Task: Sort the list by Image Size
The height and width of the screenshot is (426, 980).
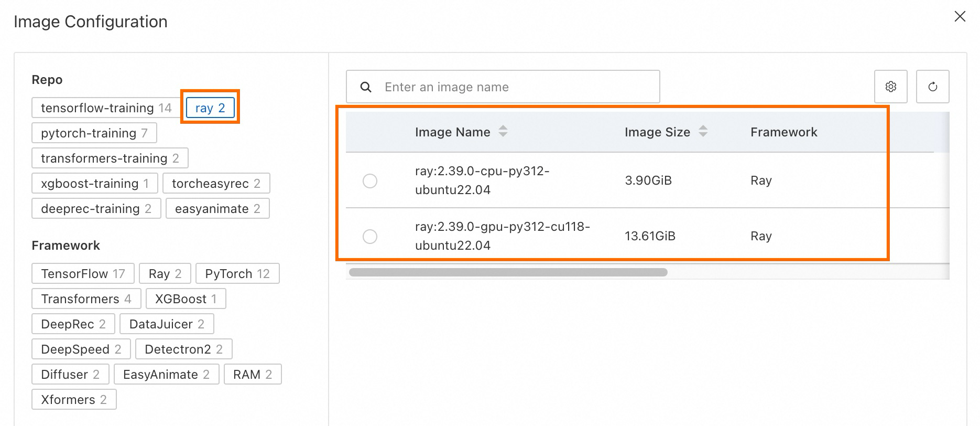Action: pyautogui.click(x=703, y=131)
